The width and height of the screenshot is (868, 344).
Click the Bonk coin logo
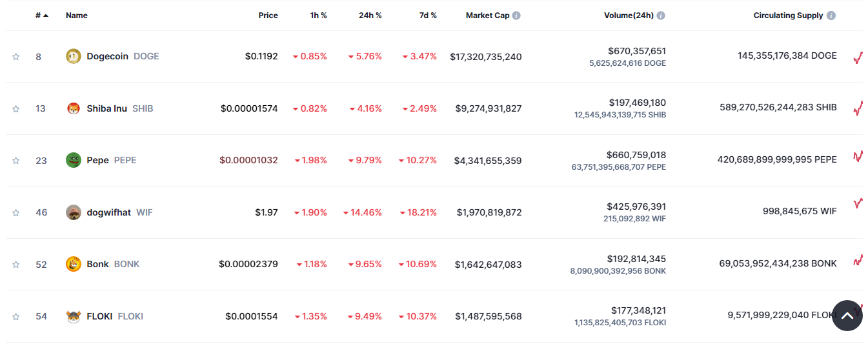pyautogui.click(x=74, y=264)
